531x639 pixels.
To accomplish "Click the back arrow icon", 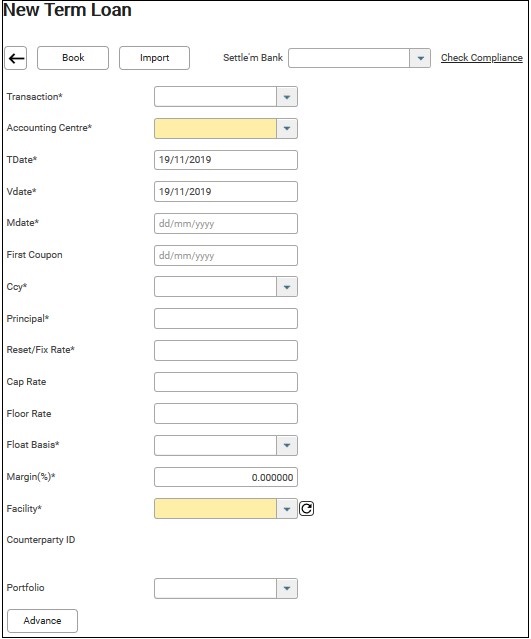I will click(x=16, y=58).
